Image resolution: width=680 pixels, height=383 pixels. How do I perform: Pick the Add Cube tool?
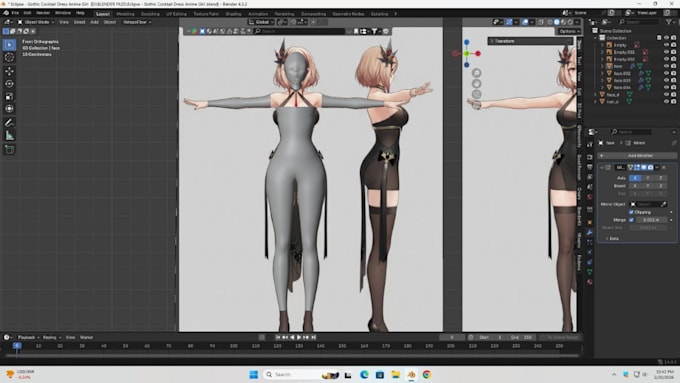tap(9, 150)
